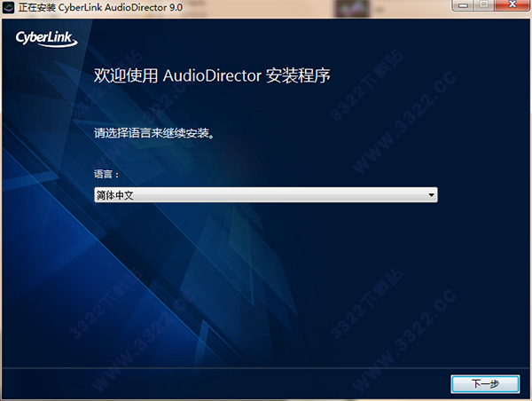Minimize the installer window

point(463,5)
